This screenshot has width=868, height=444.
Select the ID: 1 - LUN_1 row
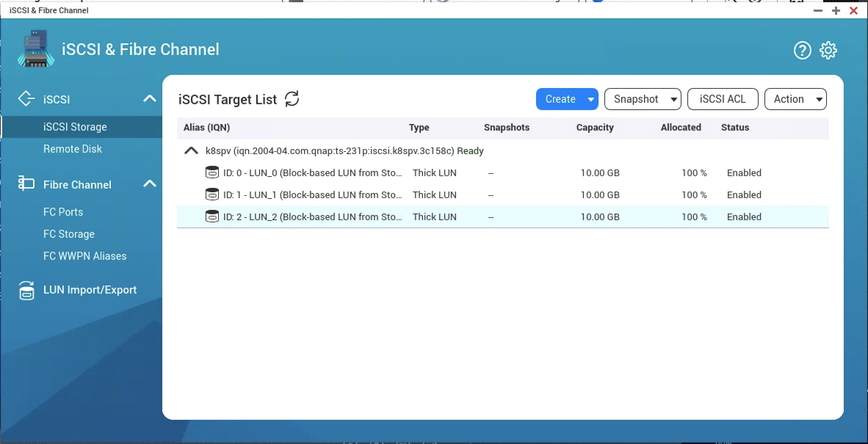[503, 195]
